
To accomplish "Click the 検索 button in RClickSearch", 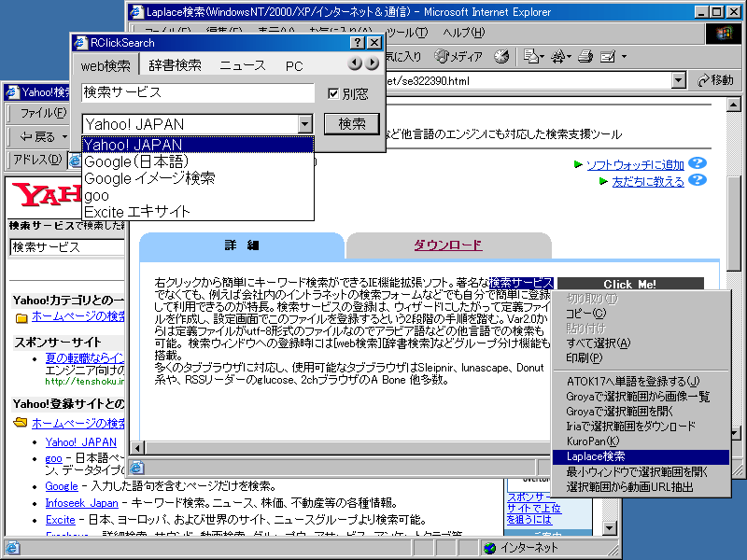I will click(x=352, y=124).
